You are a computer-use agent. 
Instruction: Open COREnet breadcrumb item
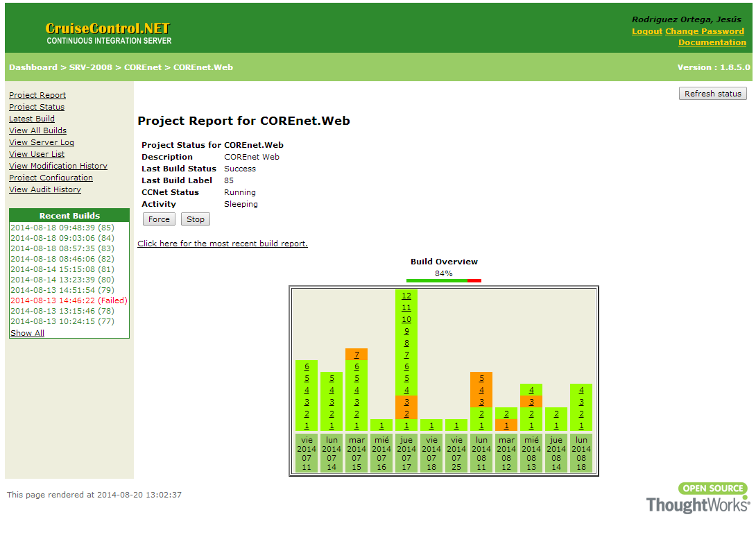coord(143,67)
